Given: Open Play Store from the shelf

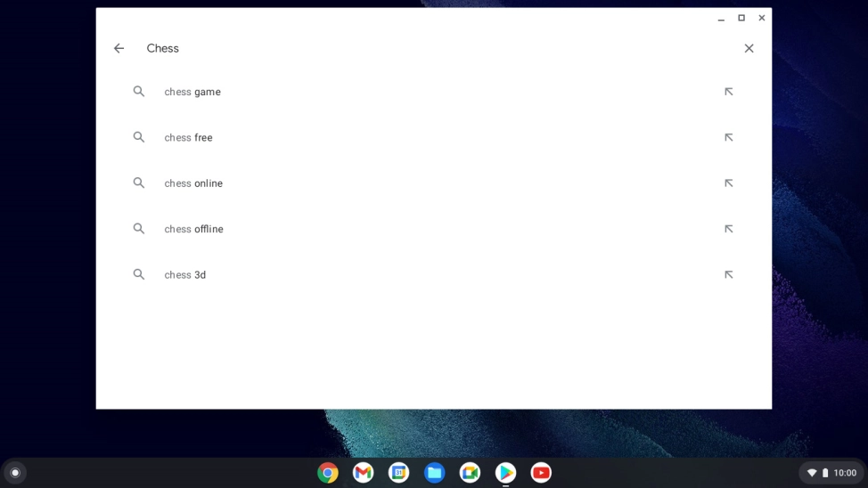Looking at the screenshot, I should [505, 473].
